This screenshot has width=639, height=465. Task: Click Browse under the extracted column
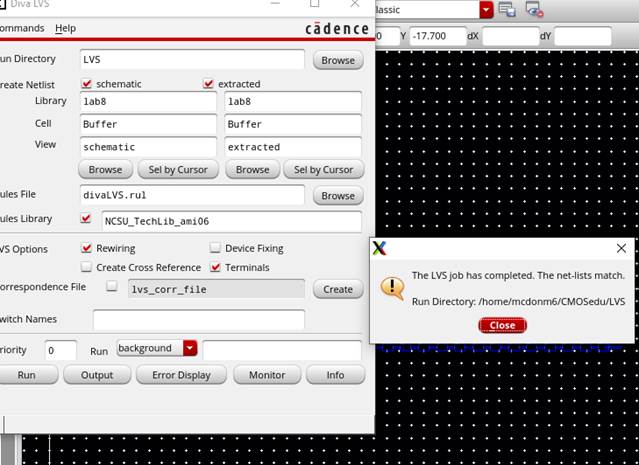[253, 170]
